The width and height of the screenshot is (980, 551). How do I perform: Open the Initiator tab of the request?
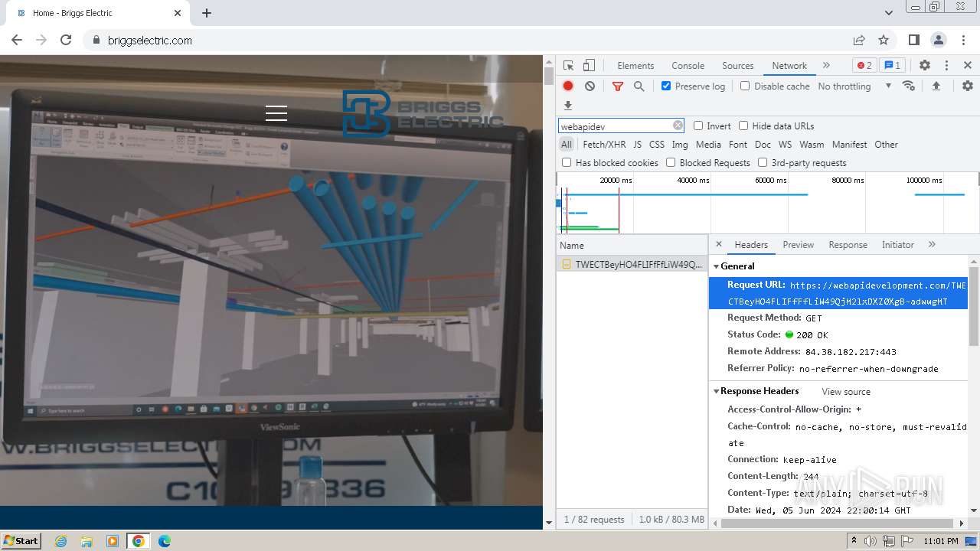tap(897, 245)
